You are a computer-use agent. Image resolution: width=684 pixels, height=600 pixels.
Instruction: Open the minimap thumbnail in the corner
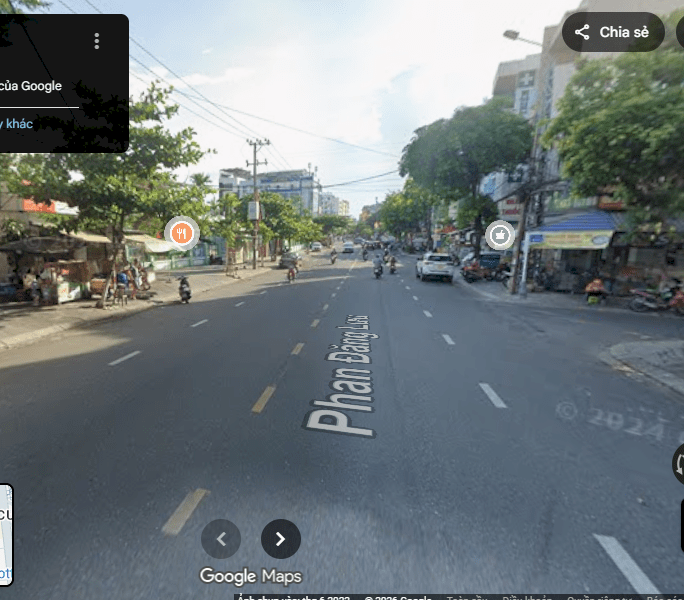6,534
